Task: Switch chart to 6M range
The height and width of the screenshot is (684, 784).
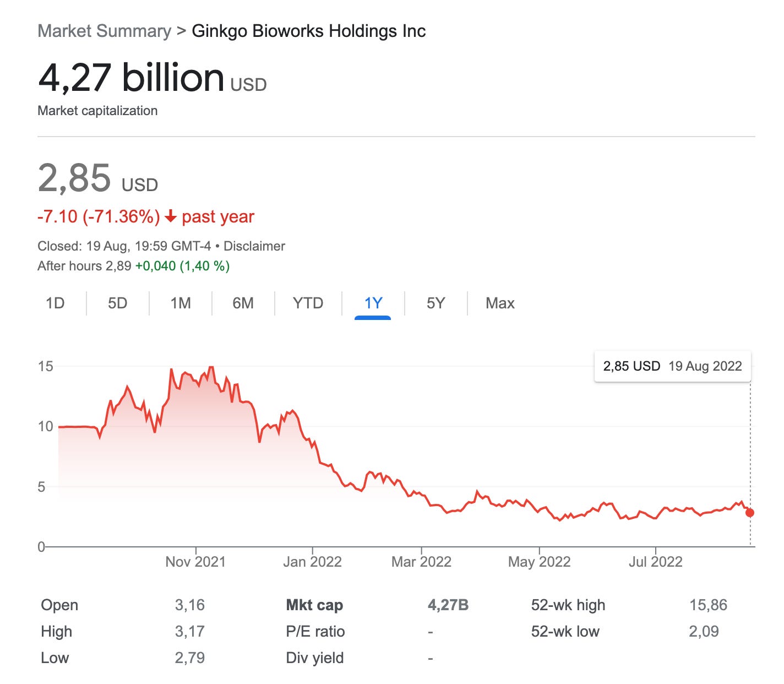Action: 243,303
